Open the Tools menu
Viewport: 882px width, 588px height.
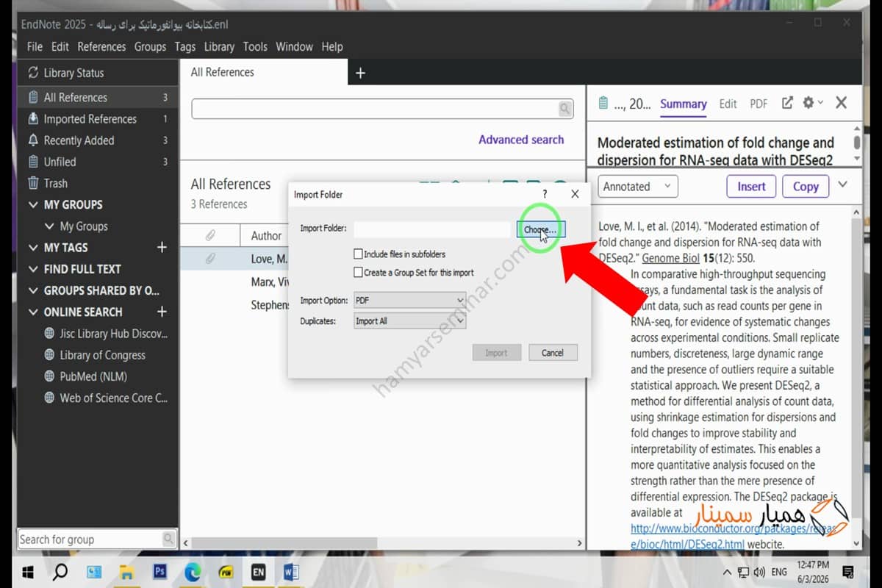[x=255, y=46]
